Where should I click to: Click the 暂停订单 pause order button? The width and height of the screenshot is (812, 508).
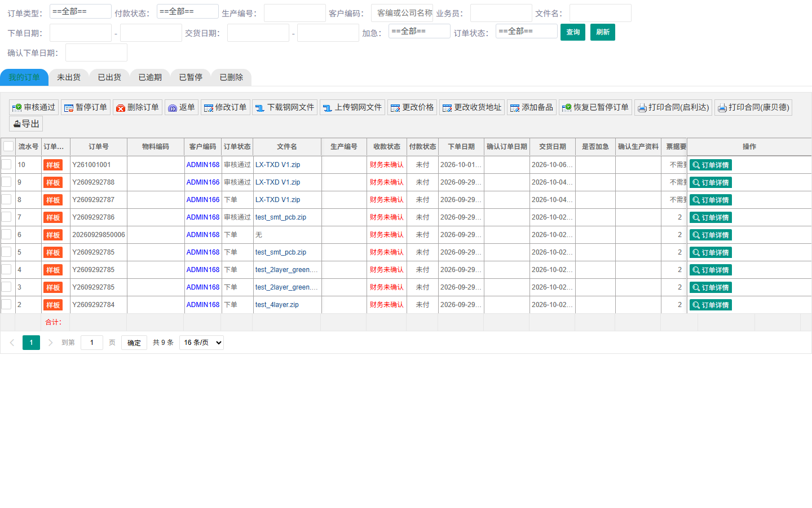[x=86, y=107]
